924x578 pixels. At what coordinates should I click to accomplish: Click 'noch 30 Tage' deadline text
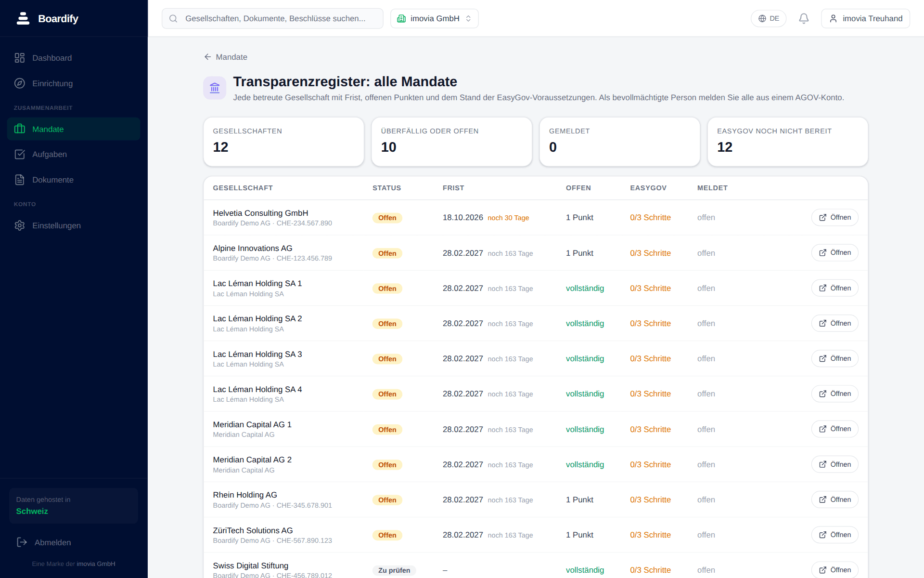(x=508, y=218)
